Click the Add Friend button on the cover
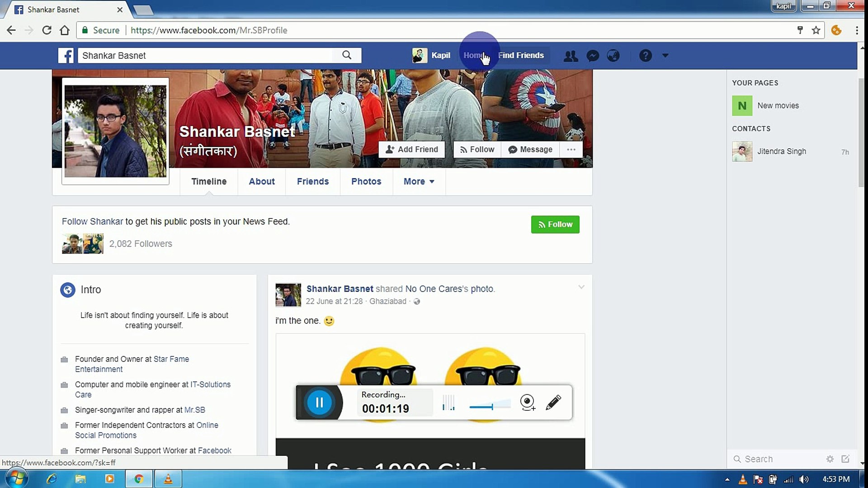 tap(411, 149)
